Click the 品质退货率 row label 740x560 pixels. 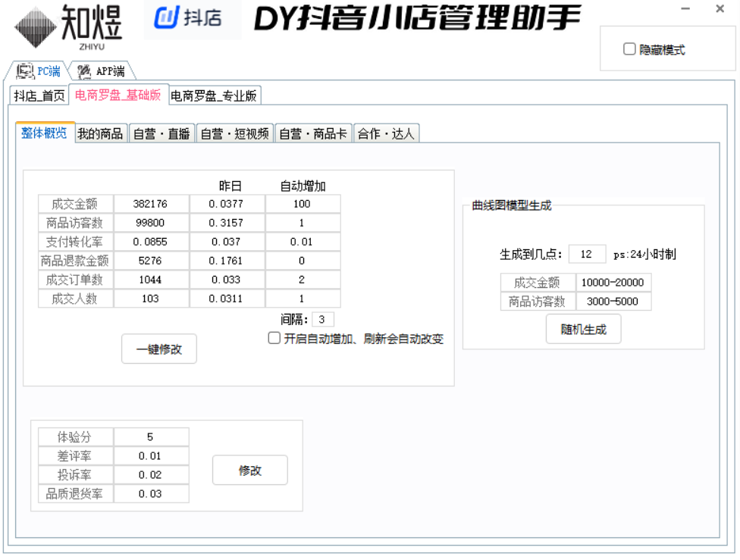[x=76, y=493]
